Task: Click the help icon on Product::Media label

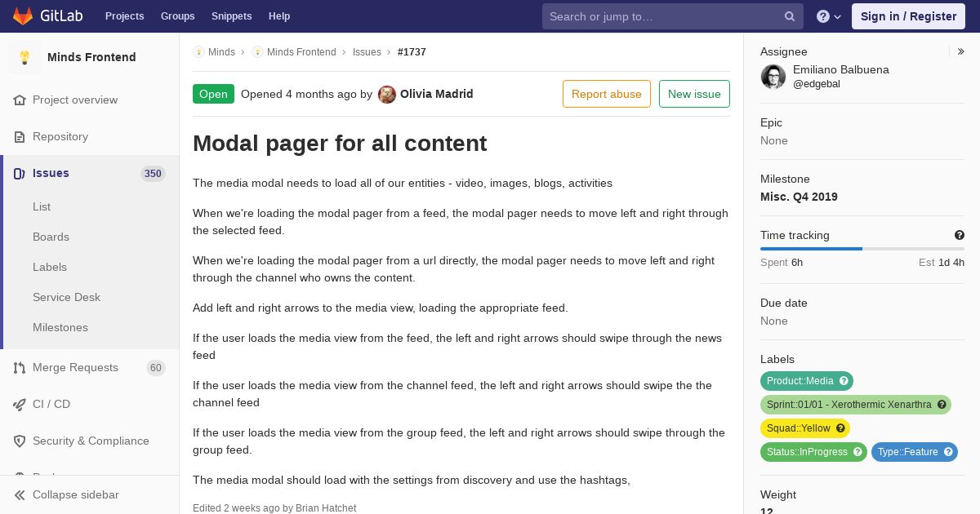Action: [x=844, y=381]
